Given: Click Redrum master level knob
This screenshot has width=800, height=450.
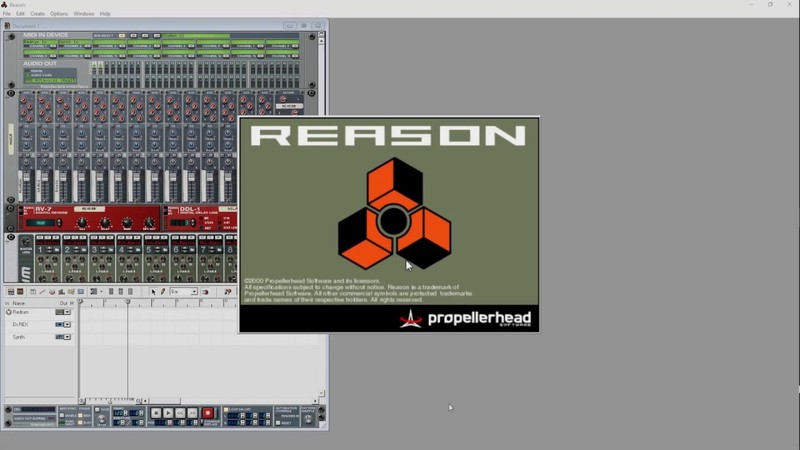Looking at the screenshot, I should tap(26, 242).
